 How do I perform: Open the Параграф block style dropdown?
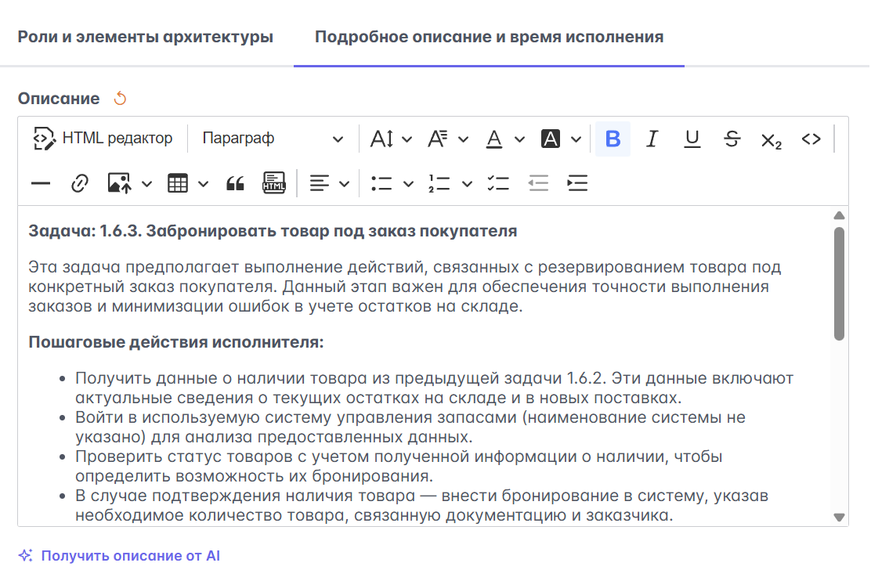[273, 139]
